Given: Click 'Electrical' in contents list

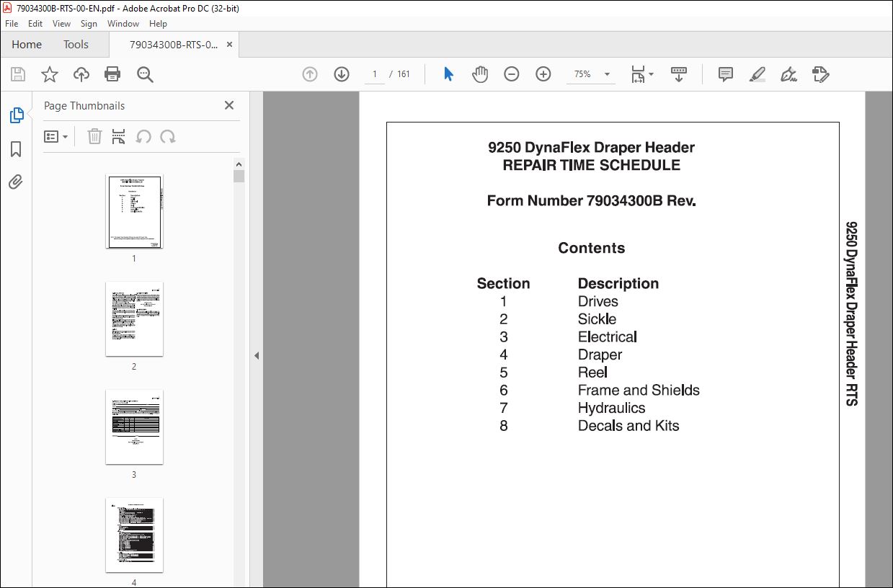Looking at the screenshot, I should (x=607, y=337).
